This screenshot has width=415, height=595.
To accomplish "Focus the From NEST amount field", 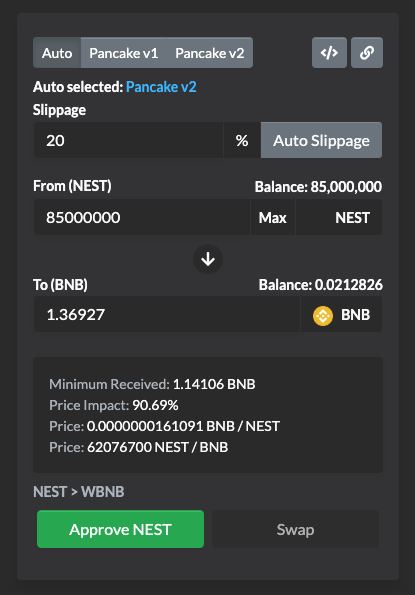I will point(142,217).
